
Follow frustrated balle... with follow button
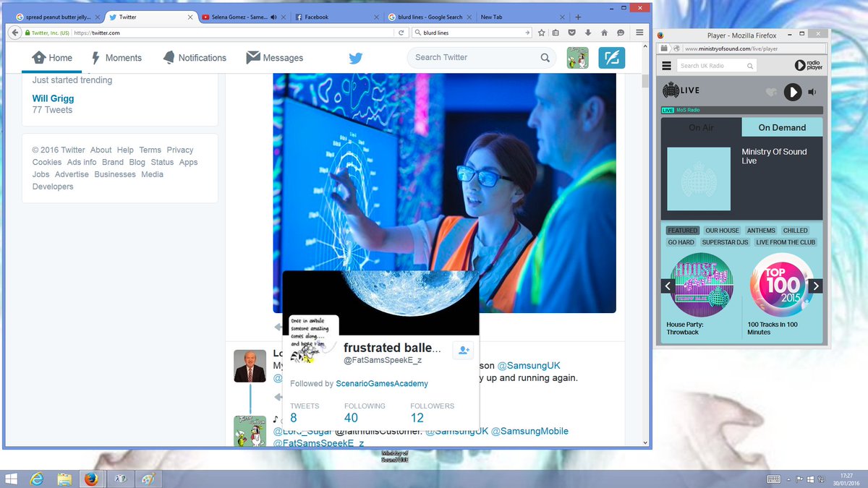click(x=463, y=351)
